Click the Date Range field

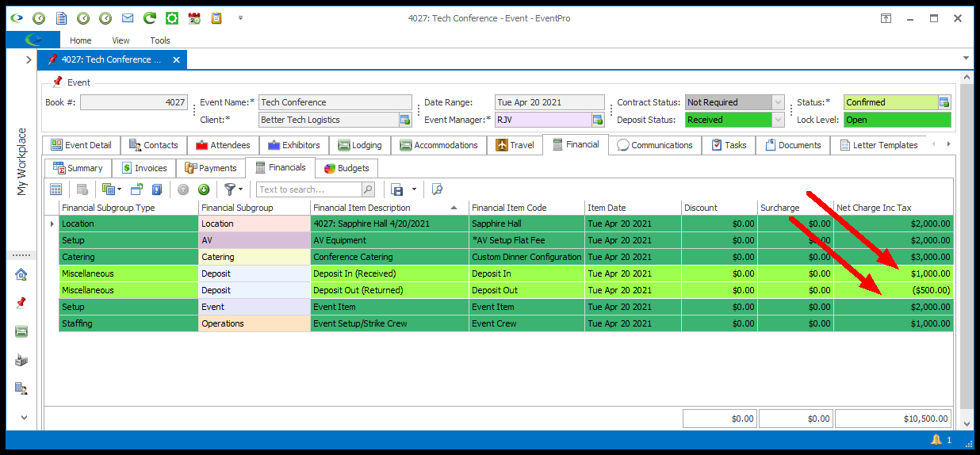549,102
